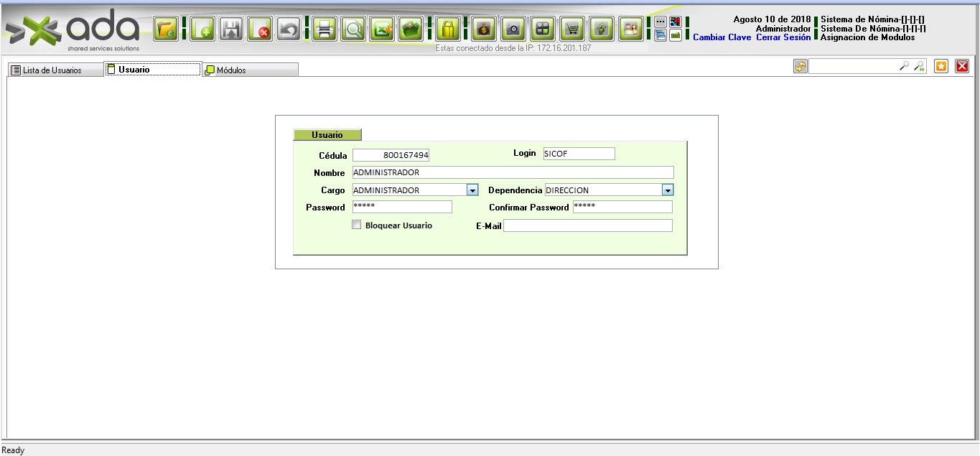Open the Dependencia dropdown arrow

point(668,190)
